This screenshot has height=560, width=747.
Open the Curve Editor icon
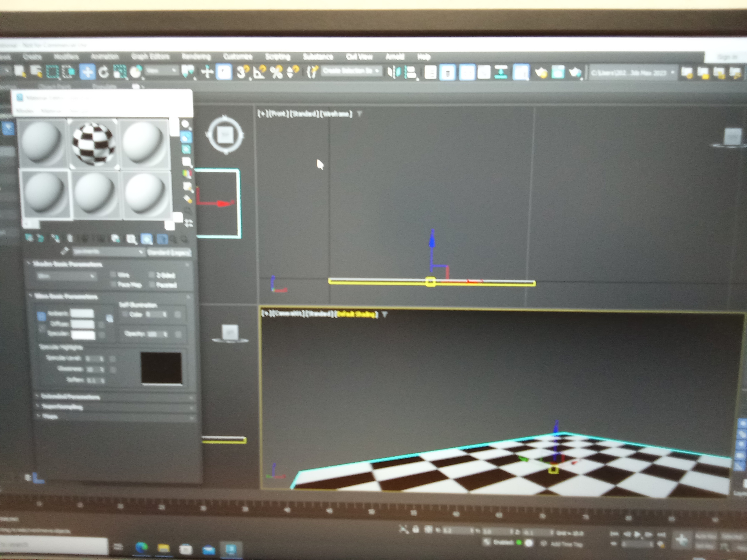point(484,73)
